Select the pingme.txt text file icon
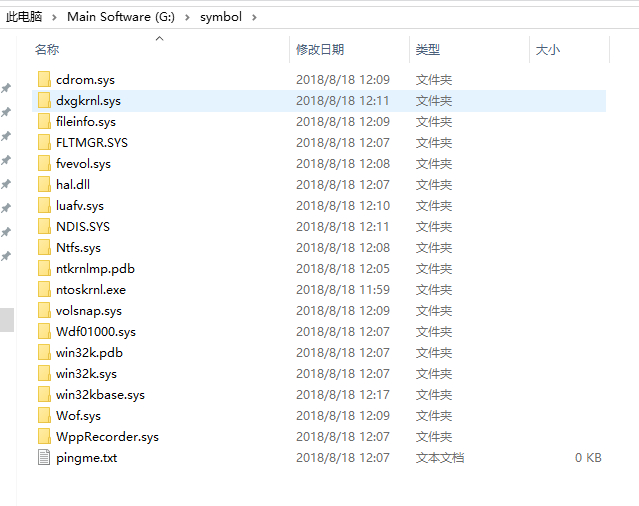639x506 pixels. click(x=43, y=457)
